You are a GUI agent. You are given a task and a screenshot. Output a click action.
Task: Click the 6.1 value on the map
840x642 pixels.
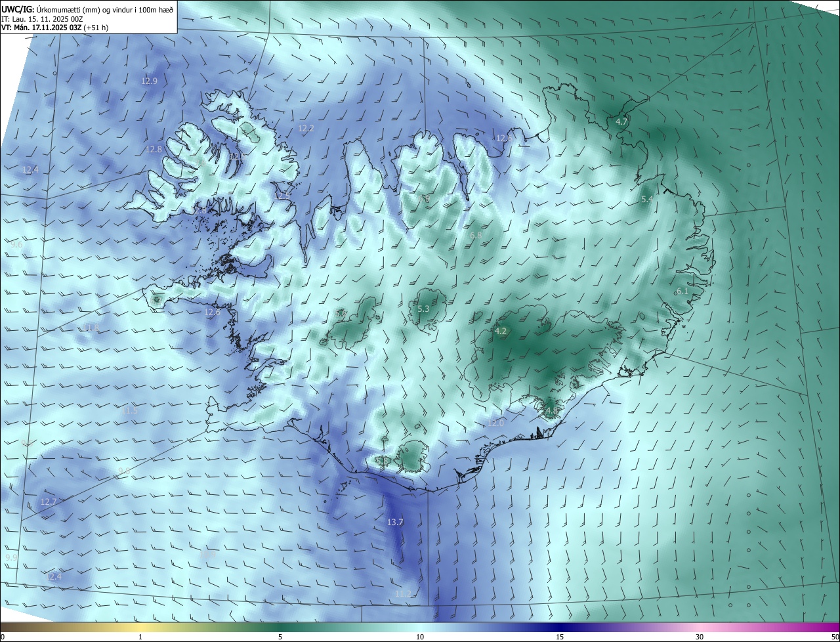click(682, 291)
